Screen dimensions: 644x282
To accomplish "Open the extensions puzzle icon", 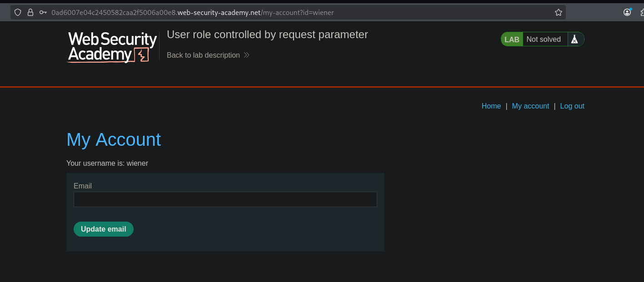I will (x=641, y=12).
